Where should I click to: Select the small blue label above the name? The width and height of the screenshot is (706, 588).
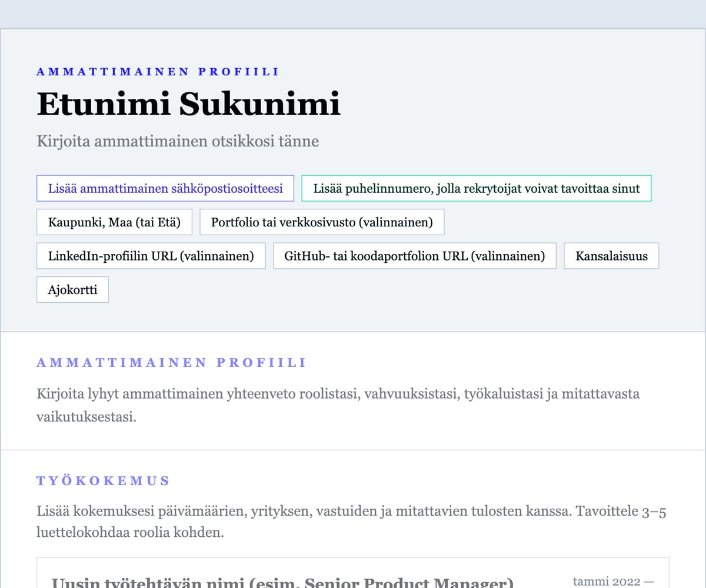pos(158,72)
